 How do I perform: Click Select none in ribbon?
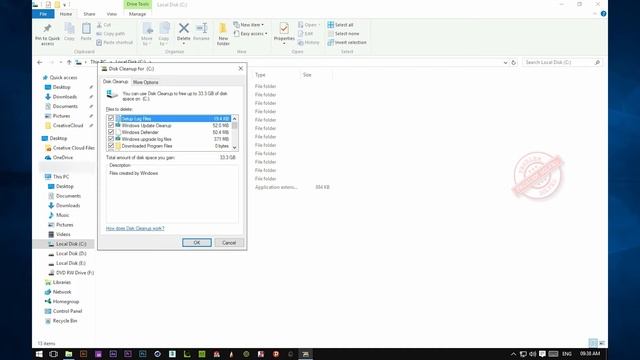[343, 33]
